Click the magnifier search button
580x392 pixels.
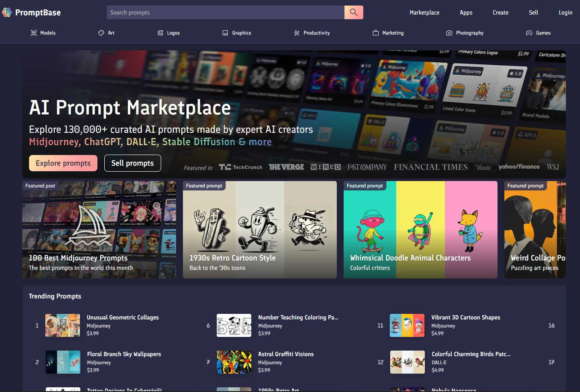point(354,12)
